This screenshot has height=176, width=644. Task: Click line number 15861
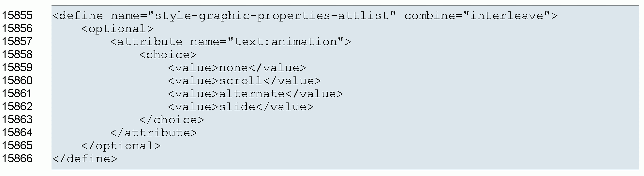pyautogui.click(x=17, y=93)
